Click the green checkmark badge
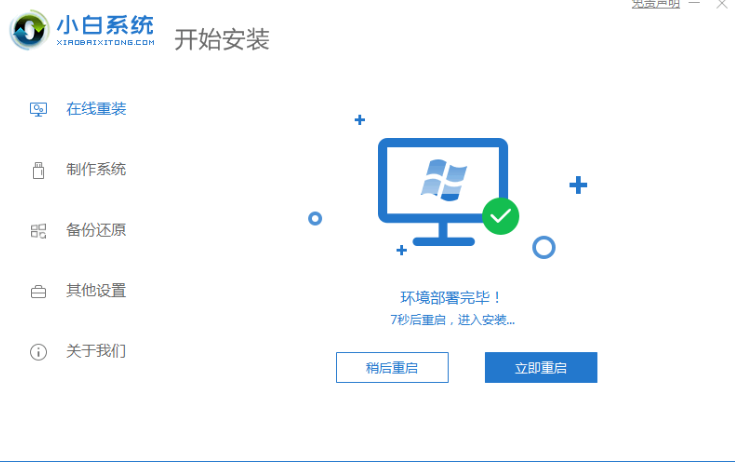This screenshot has width=750, height=464. click(x=500, y=216)
